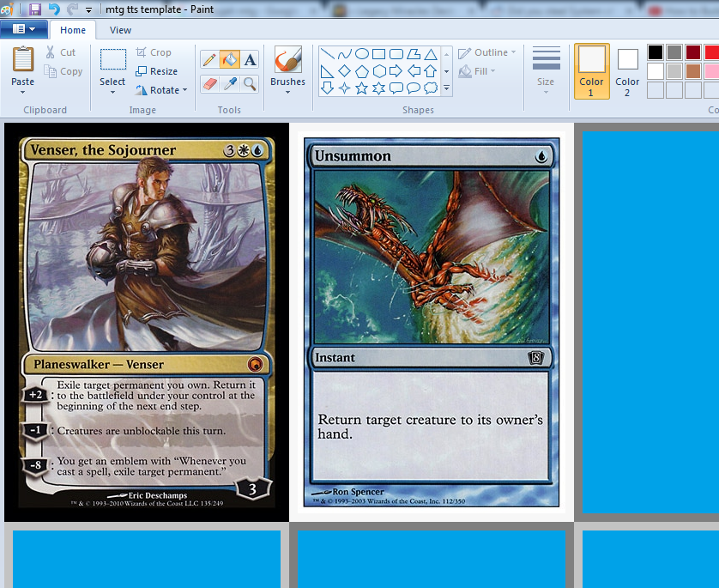719x588 pixels.
Task: Choose the Oval callout shape
Action: 414,88
